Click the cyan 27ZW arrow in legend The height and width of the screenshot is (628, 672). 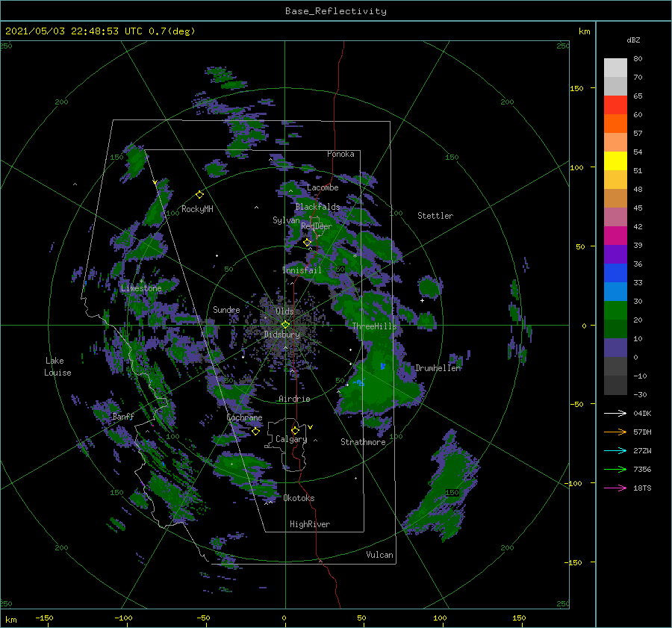pyautogui.click(x=615, y=450)
